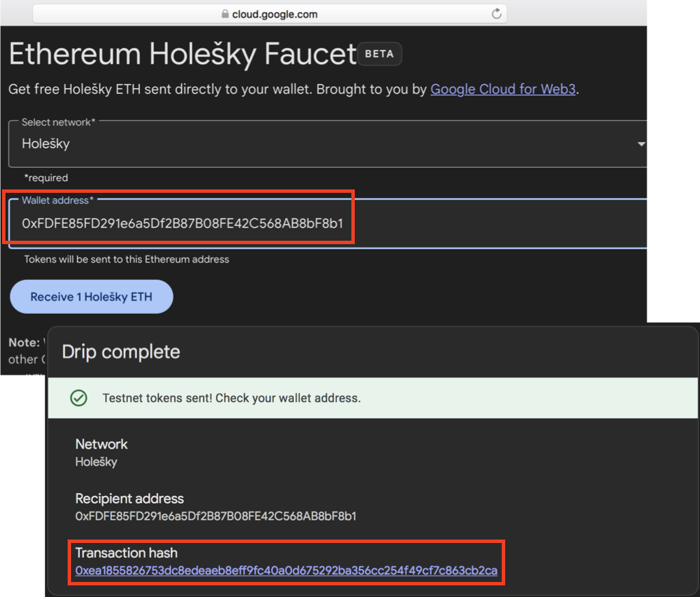Expand the network dropdown arrow
This screenshot has height=597, width=700.
pos(641,144)
